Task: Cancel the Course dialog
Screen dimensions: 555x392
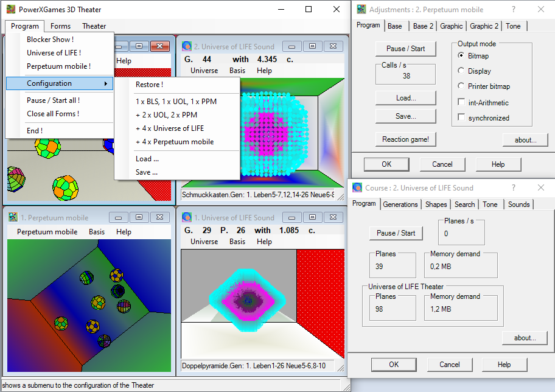Action: tap(450, 365)
